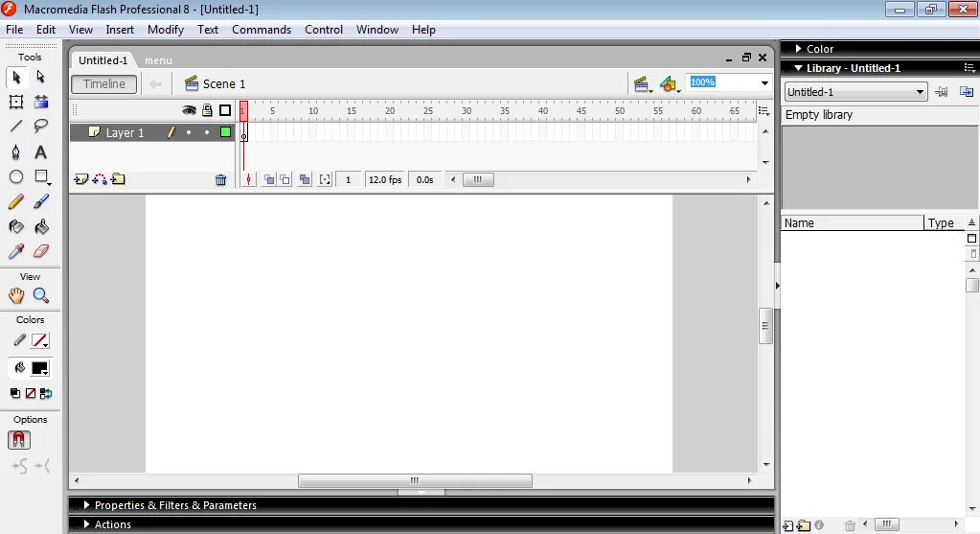Open the Insert menu
The width and height of the screenshot is (980, 534).
pyautogui.click(x=120, y=30)
